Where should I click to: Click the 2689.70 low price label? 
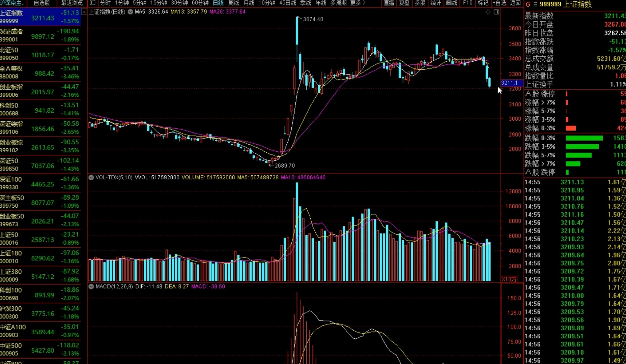tap(285, 166)
